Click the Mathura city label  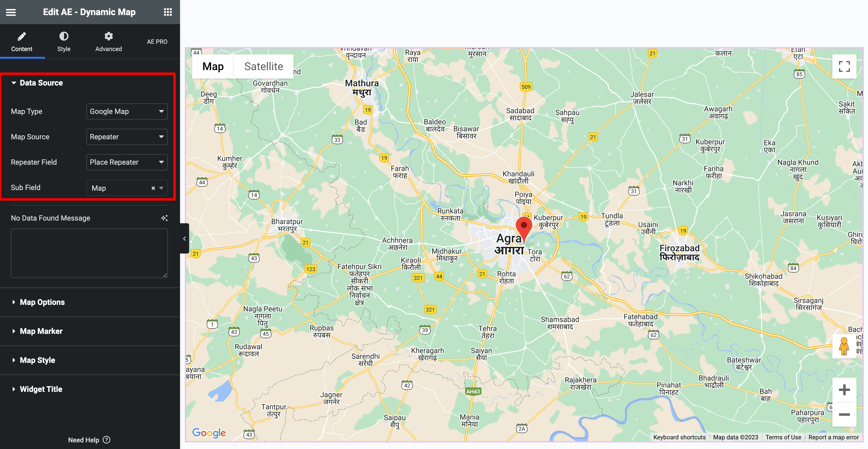[362, 87]
